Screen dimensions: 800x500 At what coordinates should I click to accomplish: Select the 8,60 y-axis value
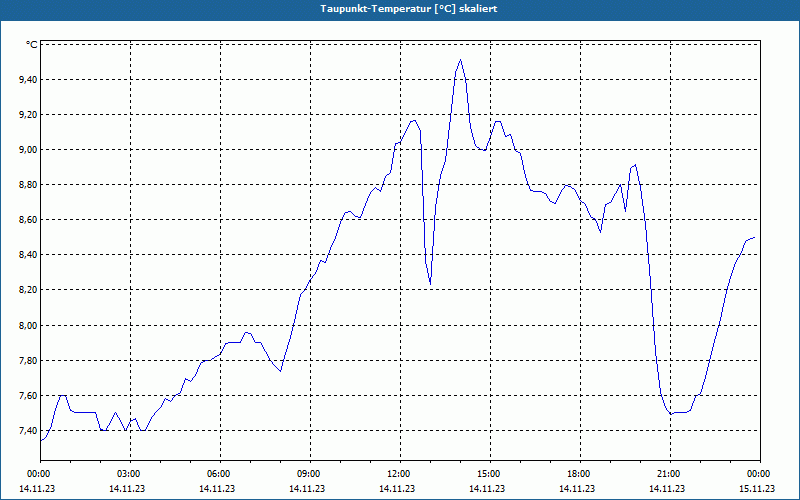tap(29, 220)
